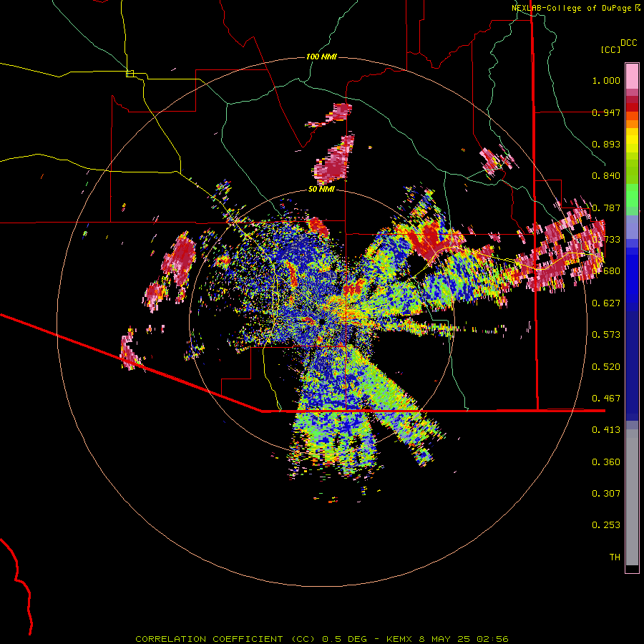Image resolution: width=644 pixels, height=644 pixels.
Task: Click the Correlation Coefficient KEMX caption
Action: click(321, 639)
